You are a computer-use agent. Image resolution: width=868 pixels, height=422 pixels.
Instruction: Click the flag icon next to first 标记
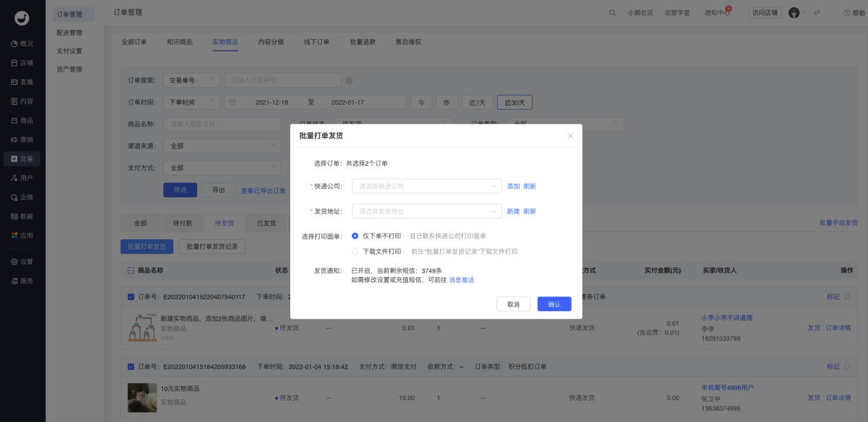pyautogui.click(x=847, y=297)
